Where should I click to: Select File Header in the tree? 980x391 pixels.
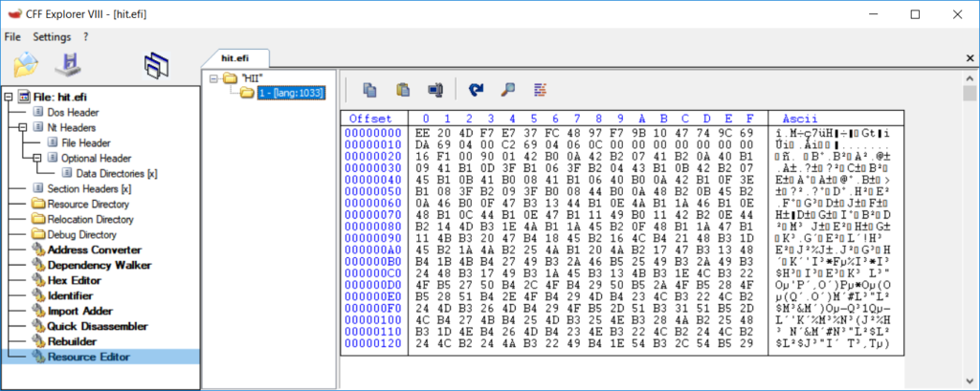pyautogui.click(x=86, y=143)
